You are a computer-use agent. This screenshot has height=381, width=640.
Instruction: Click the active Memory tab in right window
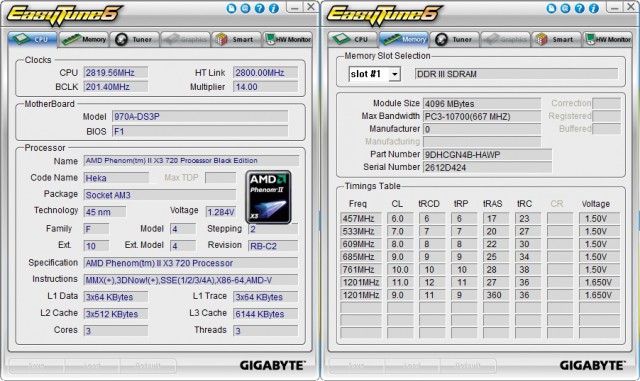pyautogui.click(x=404, y=40)
